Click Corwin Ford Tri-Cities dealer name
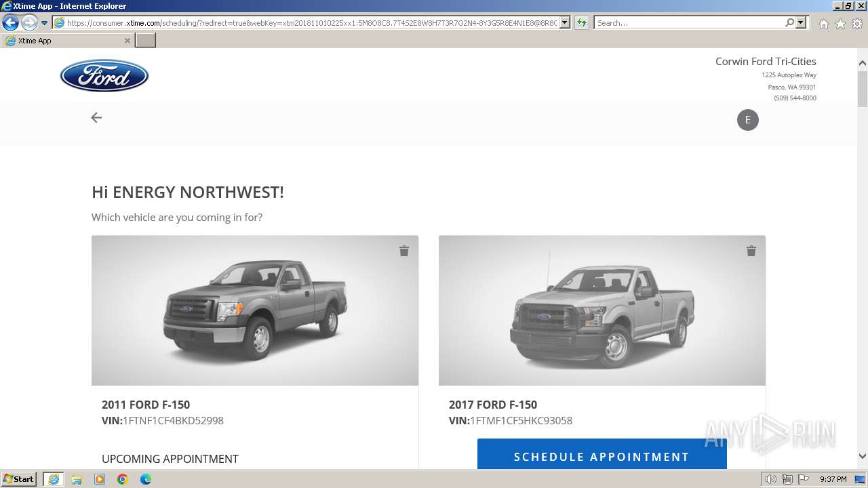The width and height of the screenshot is (868, 488). tap(766, 62)
